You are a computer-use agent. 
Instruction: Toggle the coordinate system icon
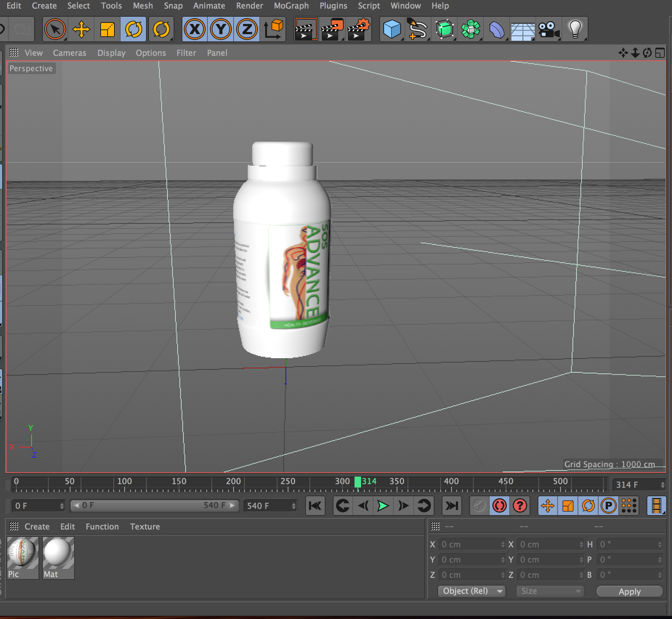274,29
